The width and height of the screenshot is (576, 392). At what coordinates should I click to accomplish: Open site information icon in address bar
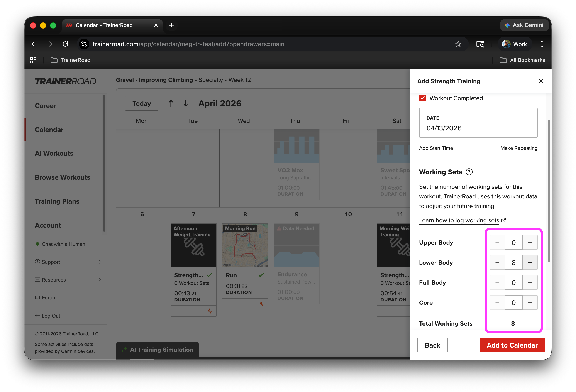point(84,44)
